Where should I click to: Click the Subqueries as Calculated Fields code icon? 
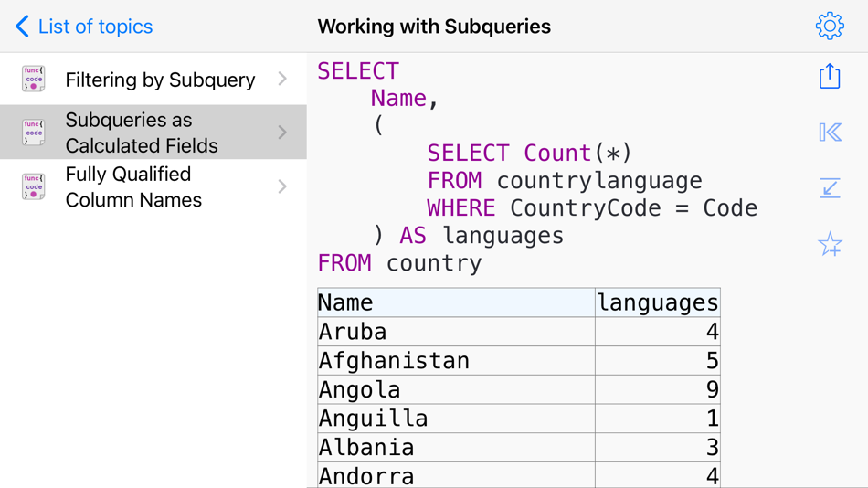click(x=33, y=133)
